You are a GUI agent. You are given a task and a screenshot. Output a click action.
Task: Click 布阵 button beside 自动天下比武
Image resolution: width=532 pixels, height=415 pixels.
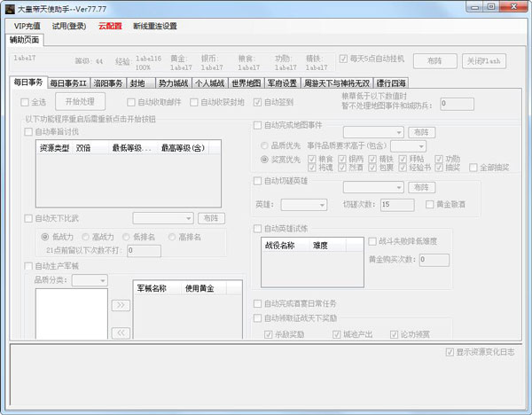tap(211, 218)
